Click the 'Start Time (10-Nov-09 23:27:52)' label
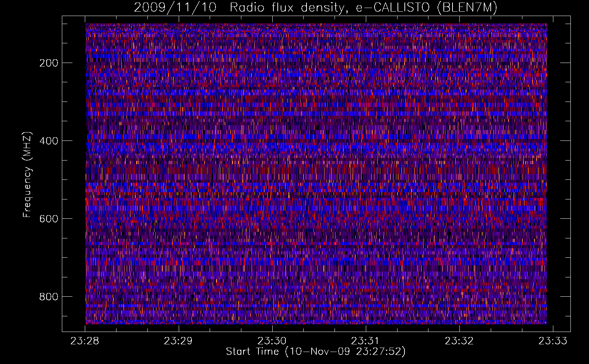Screen dimensions: 589x364 (316, 352)
